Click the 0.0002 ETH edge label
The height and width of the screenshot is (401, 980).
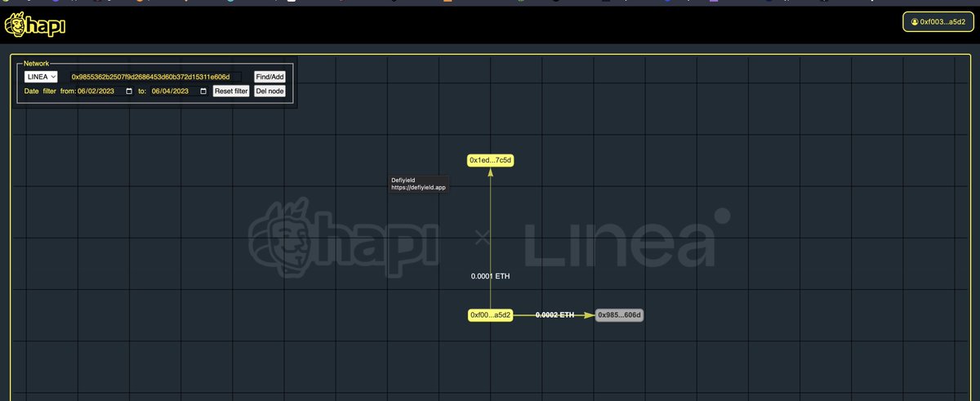[555, 314]
